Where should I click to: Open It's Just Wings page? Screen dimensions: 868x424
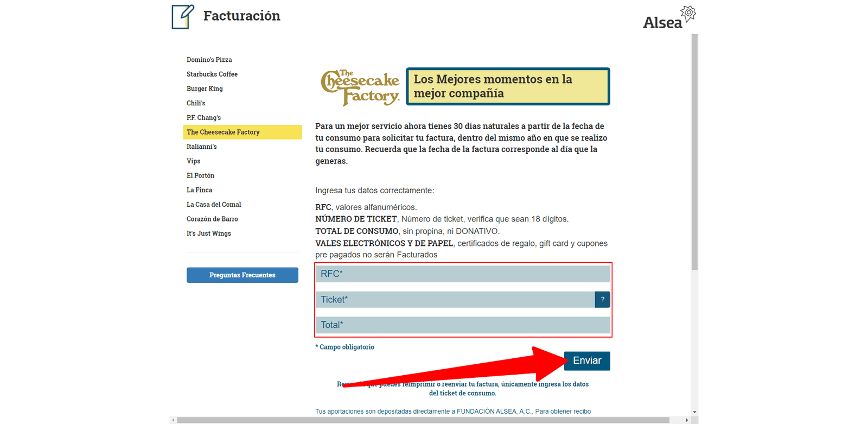(209, 233)
